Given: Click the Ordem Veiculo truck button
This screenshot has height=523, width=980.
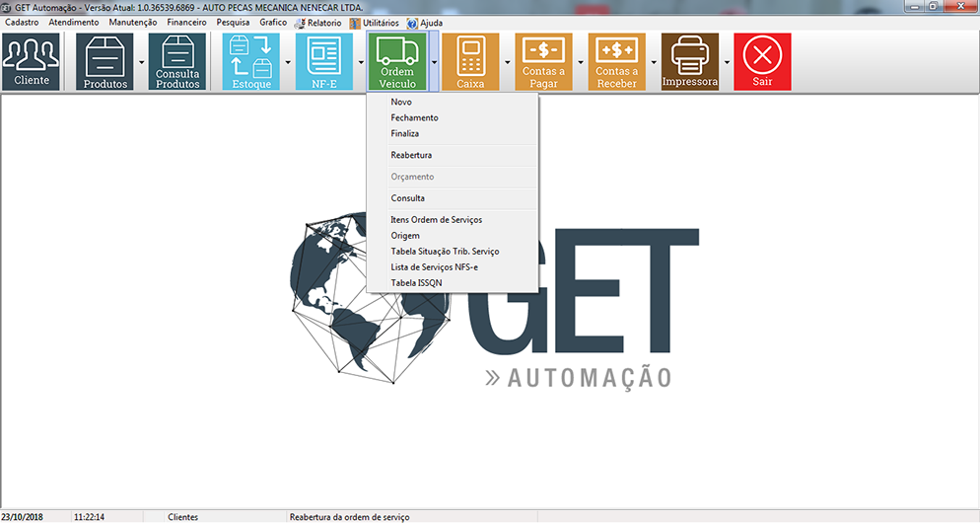Looking at the screenshot, I should (397, 61).
